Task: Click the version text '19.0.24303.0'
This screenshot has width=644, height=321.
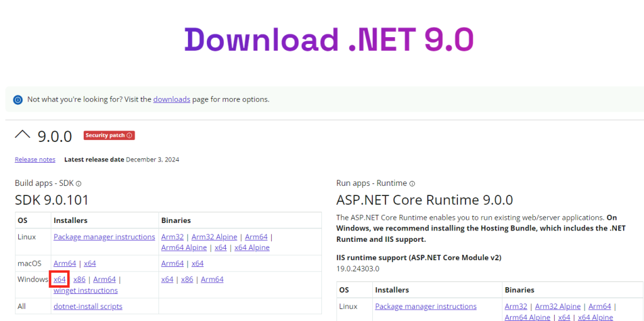Action: click(x=358, y=269)
